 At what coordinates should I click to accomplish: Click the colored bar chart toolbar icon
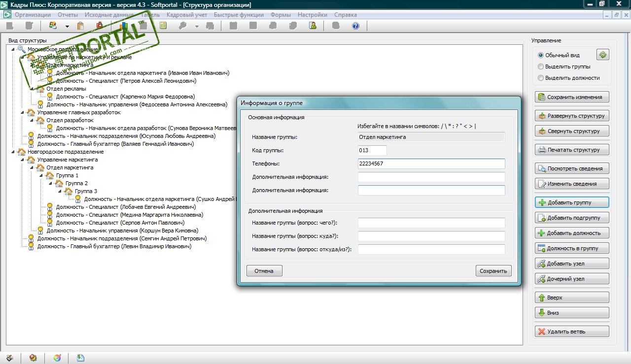(124, 26)
